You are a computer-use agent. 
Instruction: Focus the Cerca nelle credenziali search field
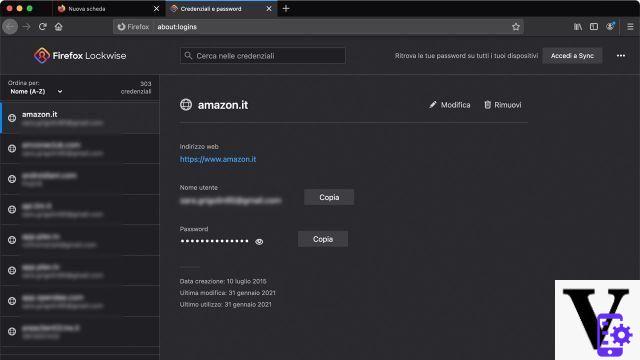click(262, 56)
